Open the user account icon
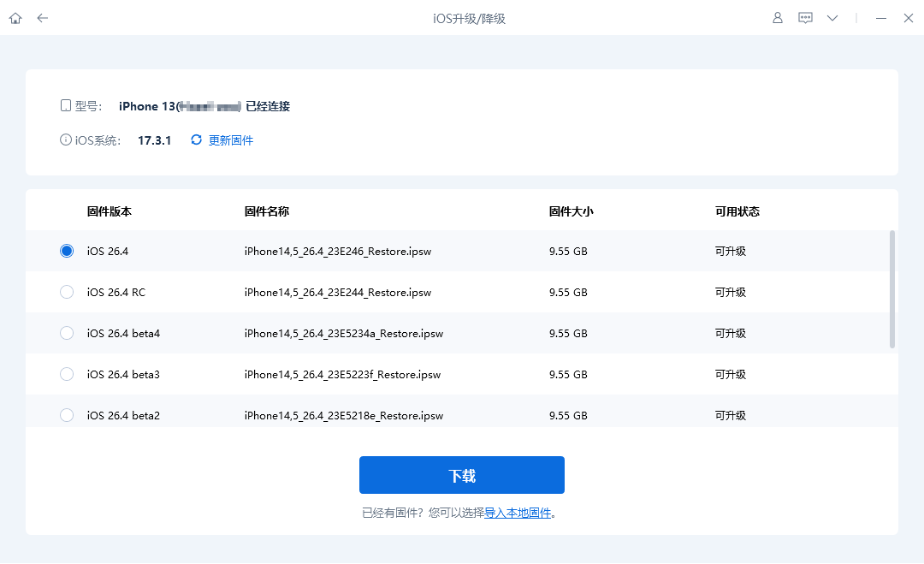 [x=777, y=17]
